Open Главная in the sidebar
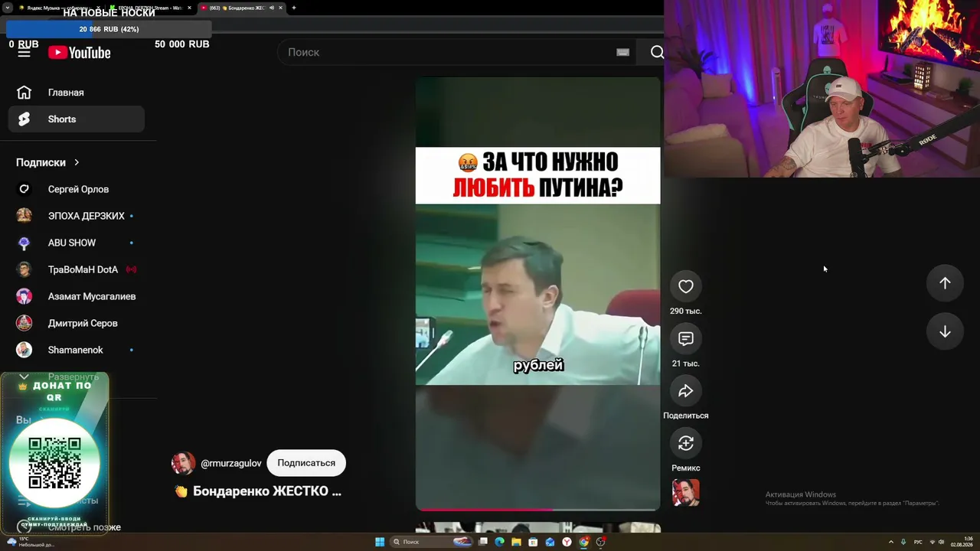This screenshot has width=980, height=551. [77, 93]
